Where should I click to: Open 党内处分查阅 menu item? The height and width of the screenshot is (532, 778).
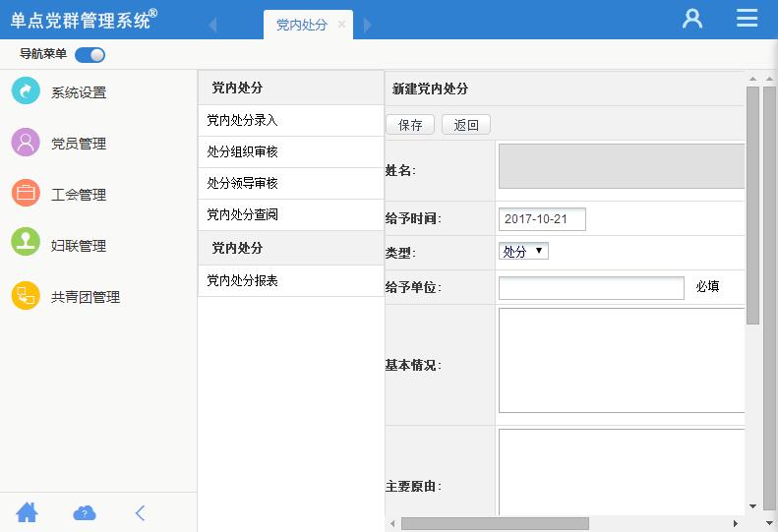click(x=291, y=215)
